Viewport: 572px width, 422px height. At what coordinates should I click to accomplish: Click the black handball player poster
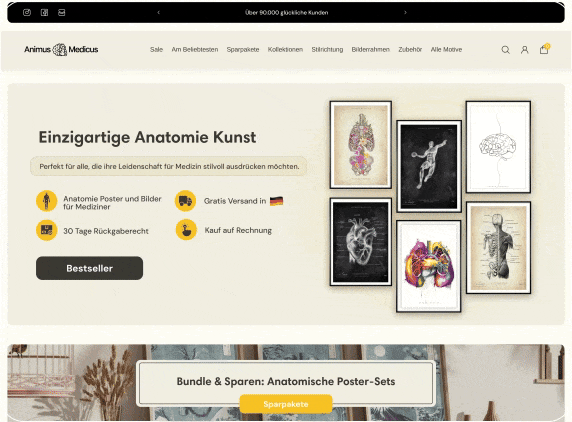[x=429, y=166]
